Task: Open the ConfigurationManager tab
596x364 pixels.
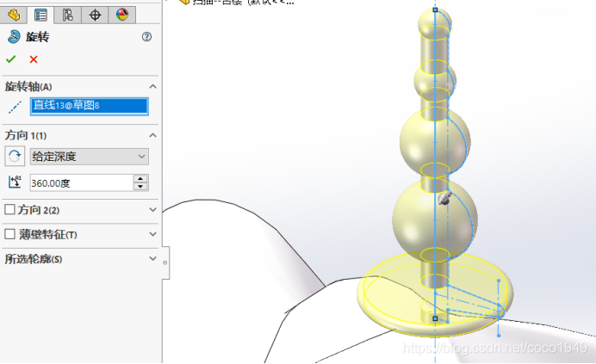Action: pyautogui.click(x=67, y=15)
